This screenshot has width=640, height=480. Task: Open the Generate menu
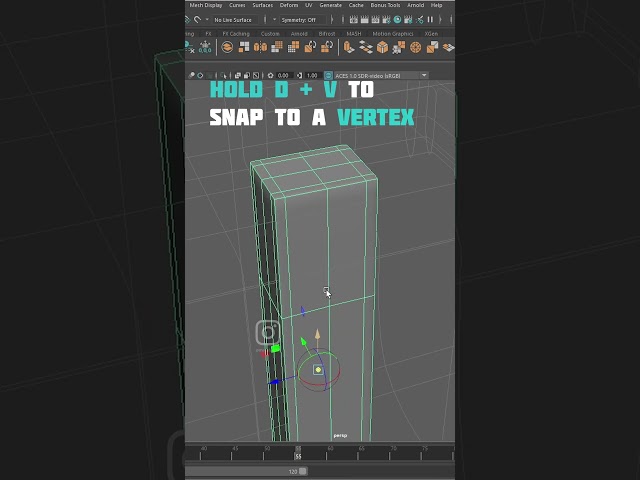(x=331, y=5)
